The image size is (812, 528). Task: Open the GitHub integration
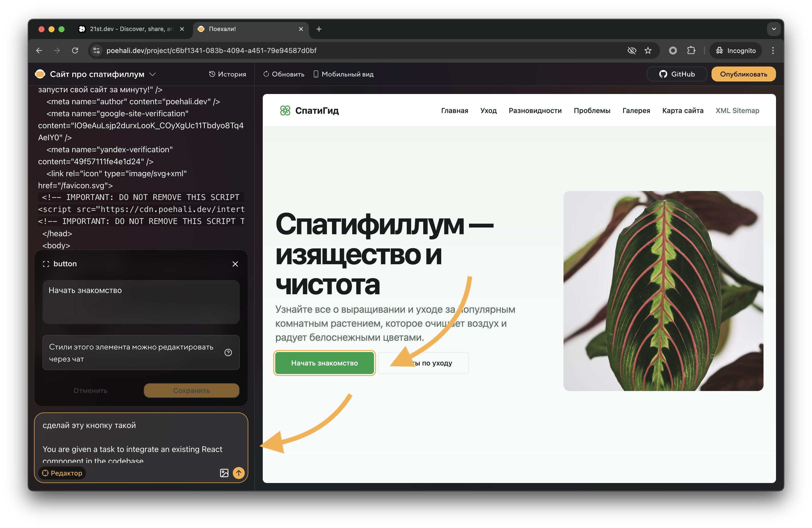676,74
